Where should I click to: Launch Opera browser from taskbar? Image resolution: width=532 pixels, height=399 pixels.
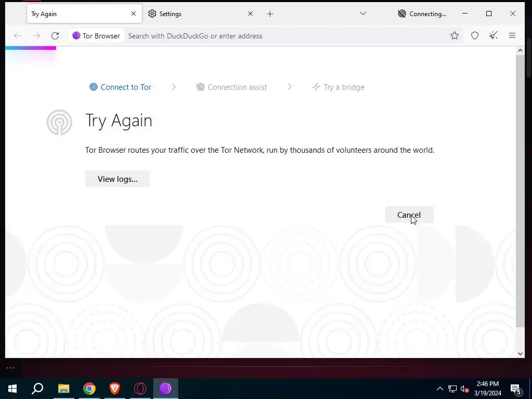pos(140,389)
